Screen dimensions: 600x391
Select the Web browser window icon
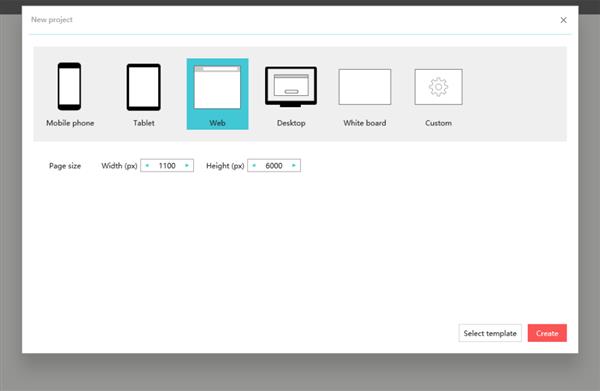[217, 87]
